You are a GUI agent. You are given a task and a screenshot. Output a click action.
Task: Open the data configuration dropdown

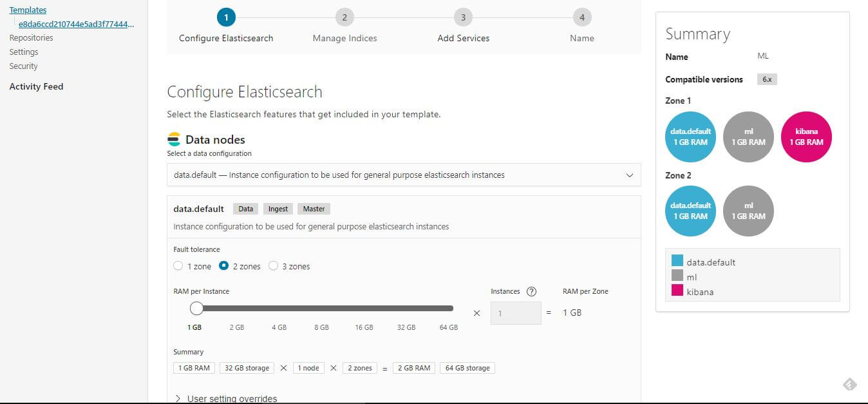(404, 175)
